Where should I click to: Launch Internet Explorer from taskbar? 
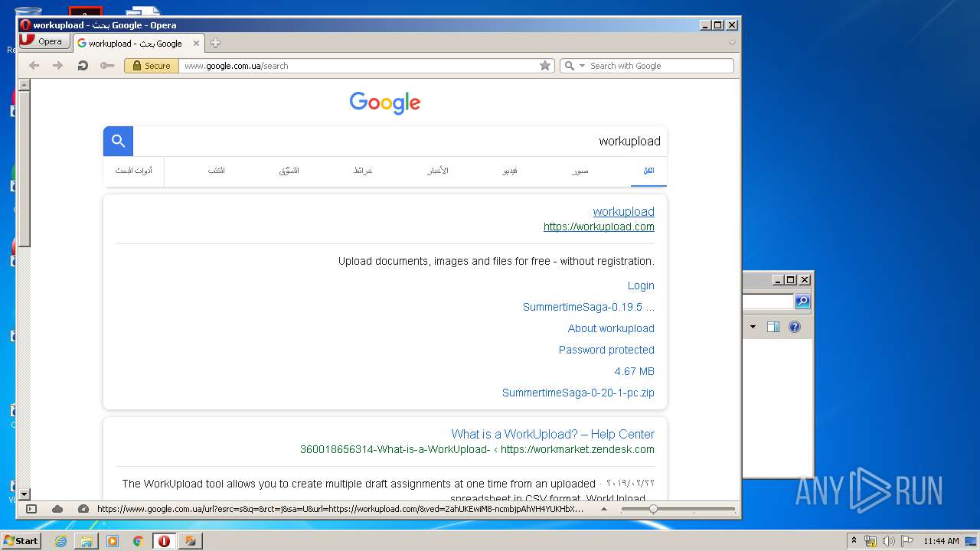[60, 541]
